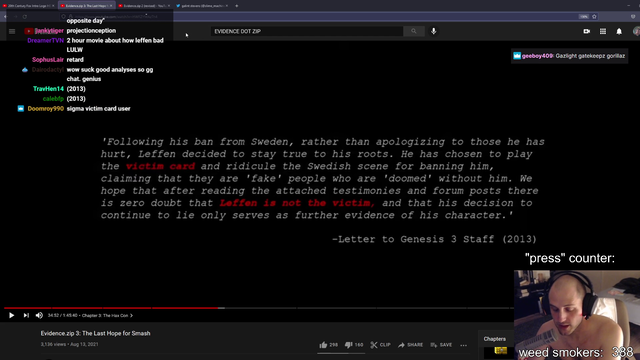
Task: Switch to the Twitter browser tab
Action: 202,6
